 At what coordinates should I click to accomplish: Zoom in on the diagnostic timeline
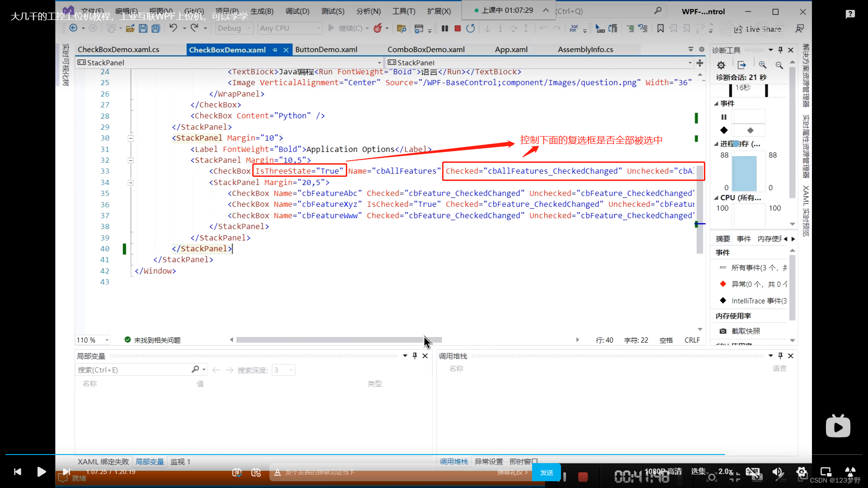coord(763,65)
